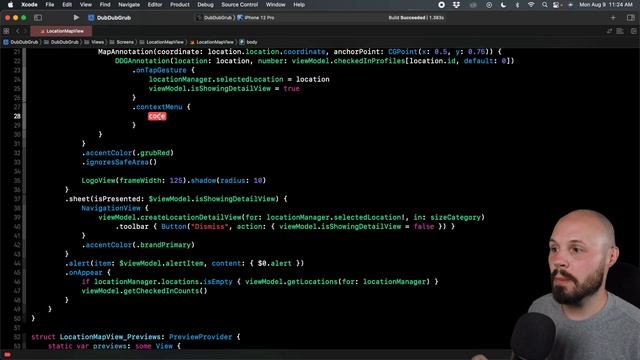Toggle the inspectors panel
Viewport: 640px width, 360px height.
[631, 18]
